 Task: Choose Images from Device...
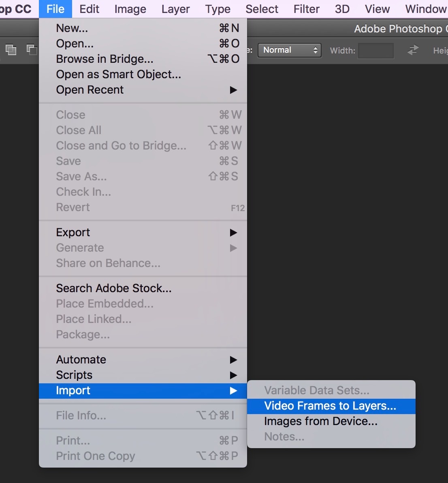pyautogui.click(x=331, y=421)
